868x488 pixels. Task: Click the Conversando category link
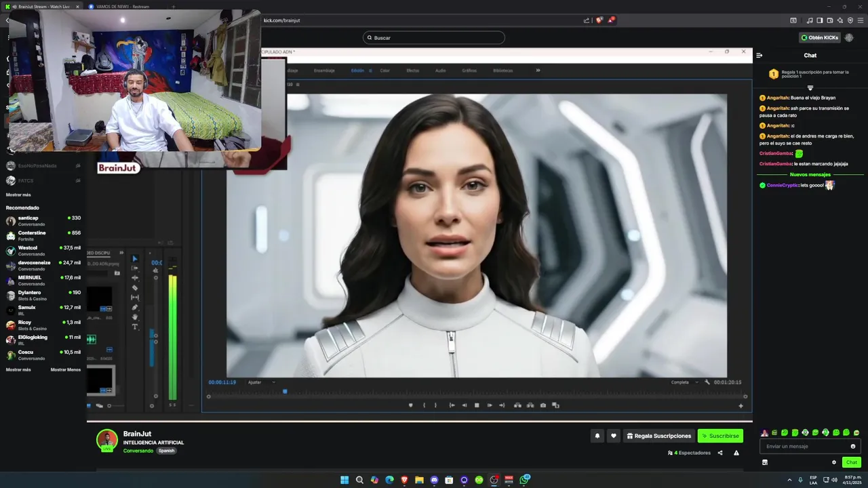[138, 451]
